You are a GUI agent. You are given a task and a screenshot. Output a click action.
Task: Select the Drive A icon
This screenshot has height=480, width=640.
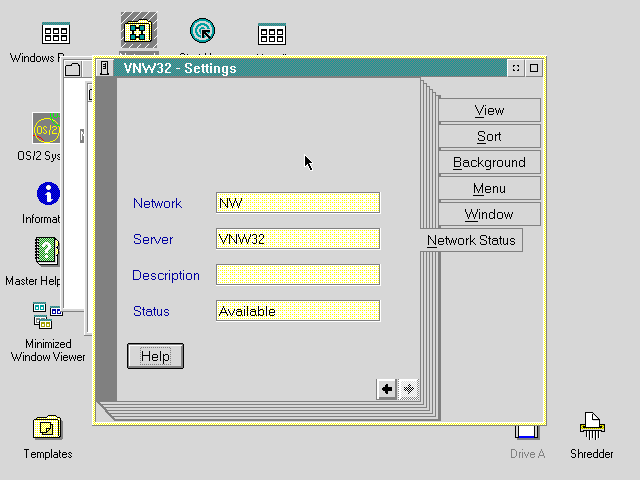[x=527, y=432]
